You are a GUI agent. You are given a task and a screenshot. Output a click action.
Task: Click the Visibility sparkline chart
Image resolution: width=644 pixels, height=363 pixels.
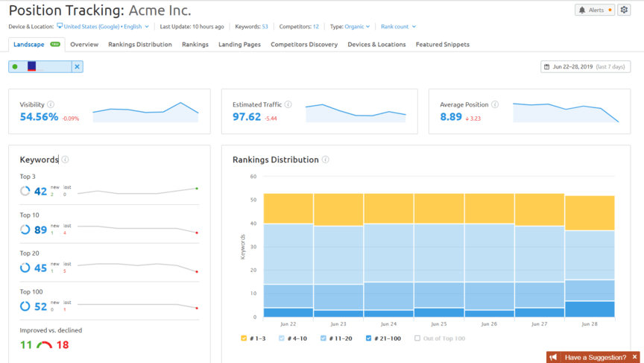click(x=145, y=112)
